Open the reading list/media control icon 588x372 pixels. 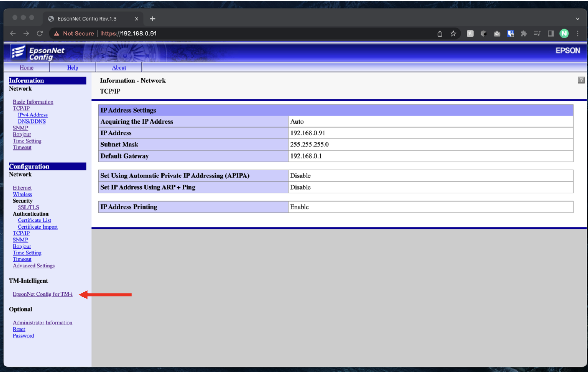pos(537,34)
